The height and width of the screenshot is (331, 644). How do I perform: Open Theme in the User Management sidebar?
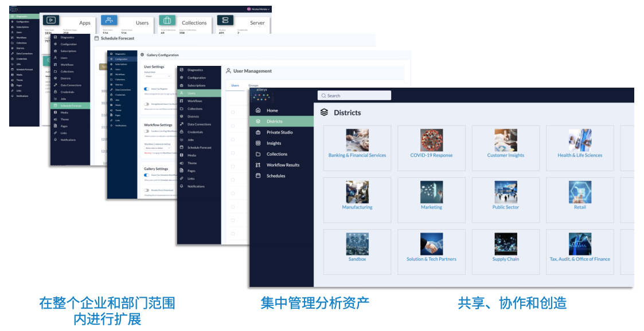[x=199, y=163]
